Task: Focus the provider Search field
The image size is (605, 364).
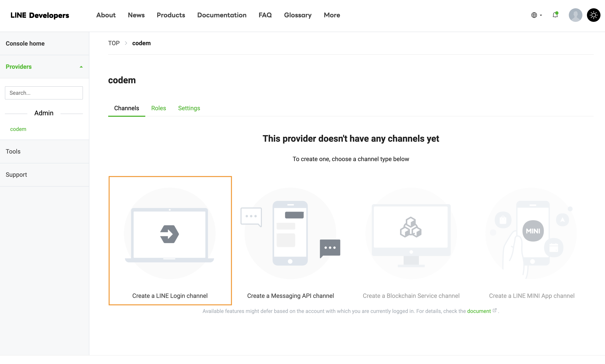Action: point(44,93)
